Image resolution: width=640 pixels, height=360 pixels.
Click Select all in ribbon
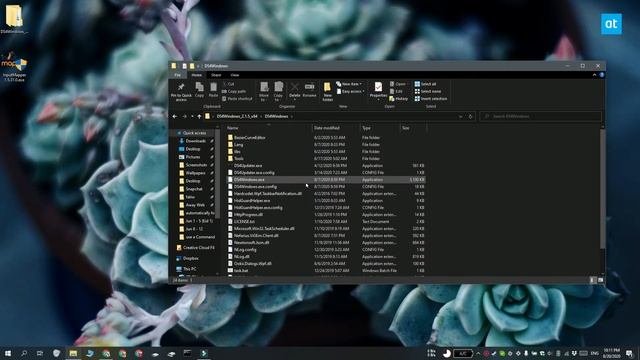coord(425,84)
